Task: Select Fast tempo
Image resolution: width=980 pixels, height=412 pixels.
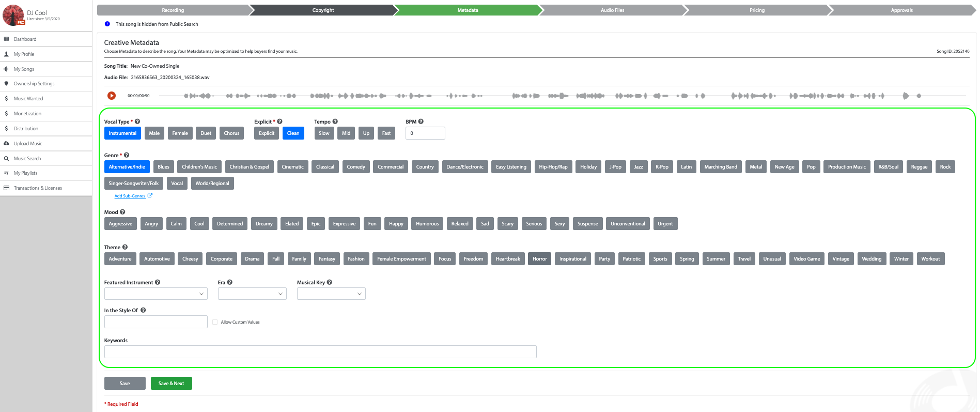Action: (386, 133)
